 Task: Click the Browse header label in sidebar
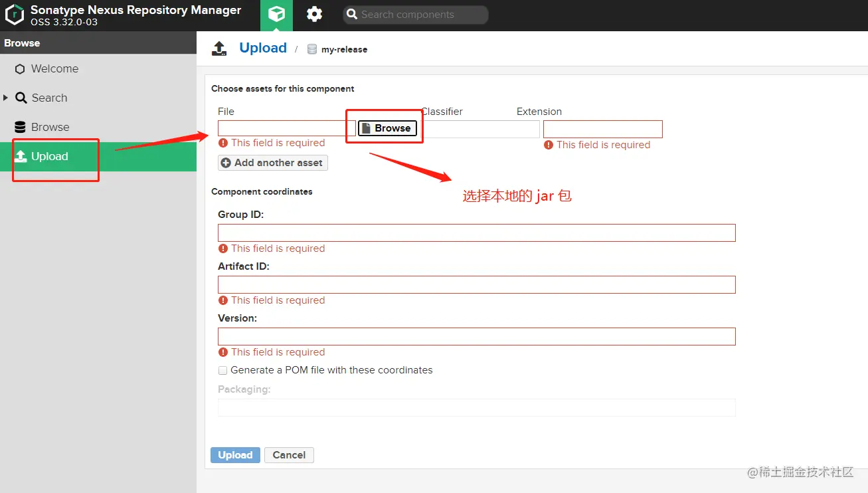tap(22, 43)
